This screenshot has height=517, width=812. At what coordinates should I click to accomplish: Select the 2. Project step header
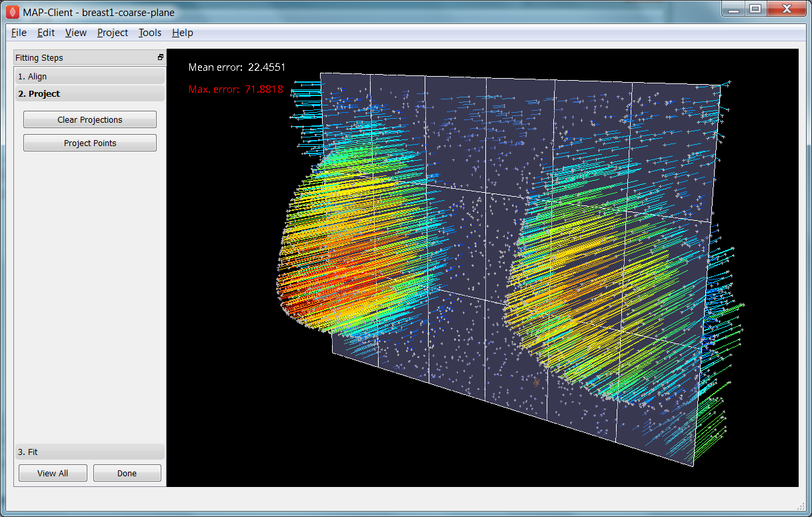[x=89, y=94]
